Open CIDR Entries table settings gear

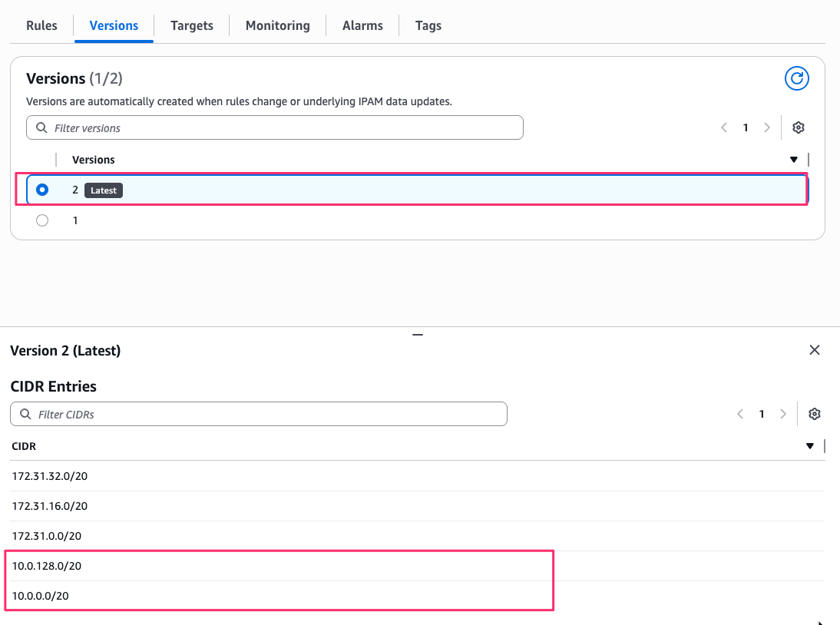pyautogui.click(x=815, y=414)
